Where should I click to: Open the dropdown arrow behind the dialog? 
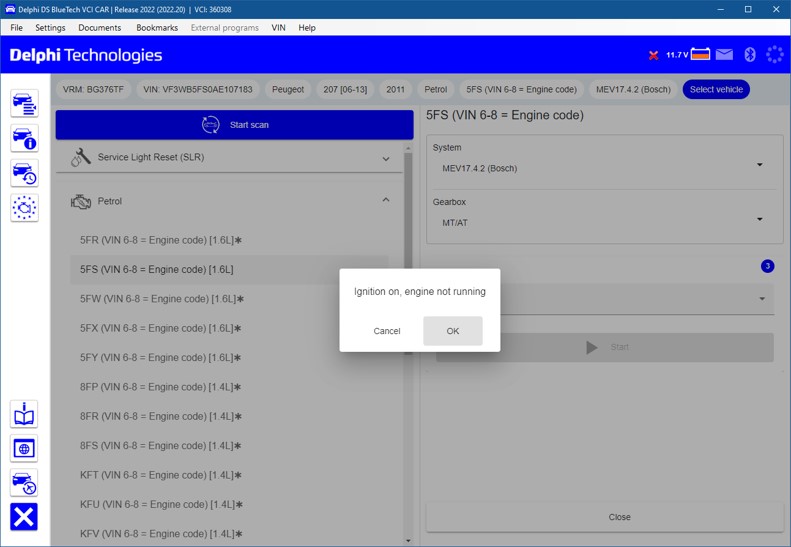762,299
